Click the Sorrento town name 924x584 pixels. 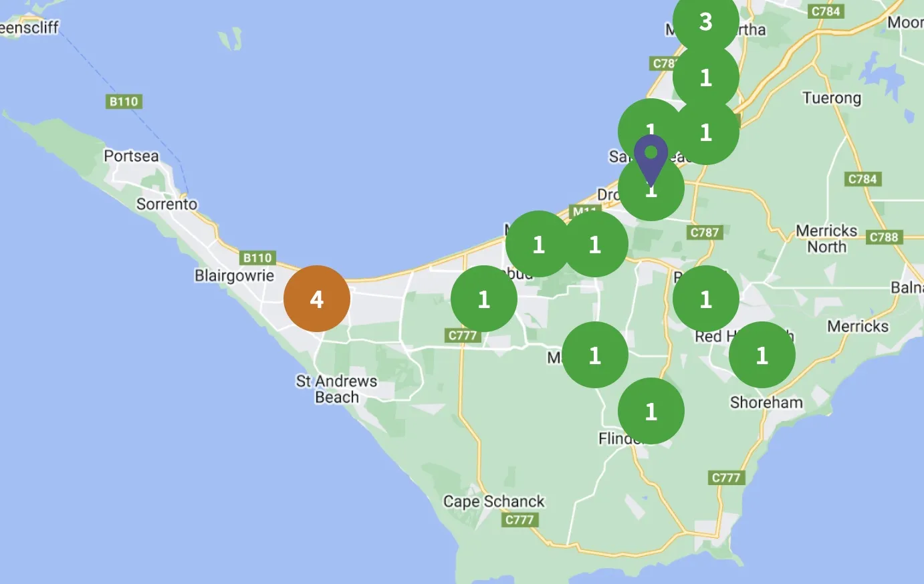click(167, 204)
